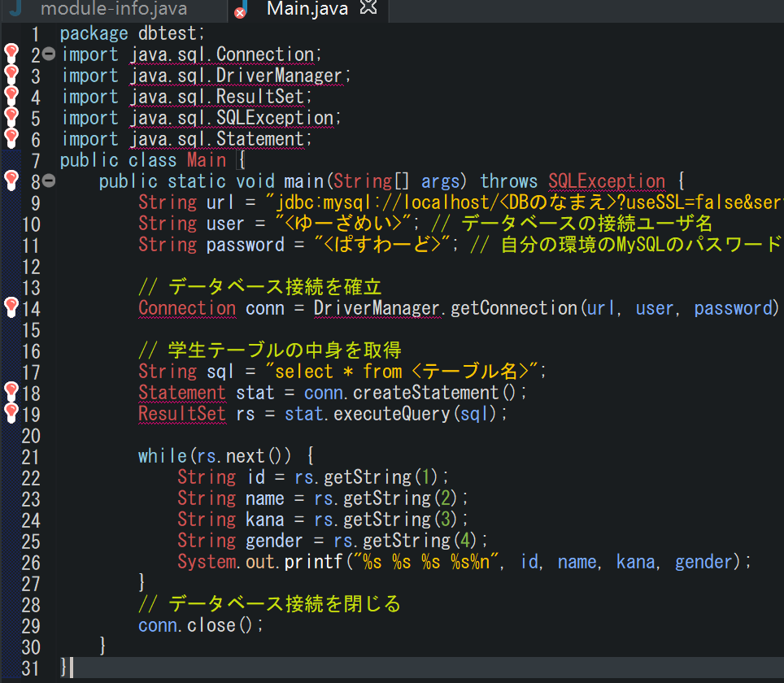Click the warning bulb beside the createStatement line
The height and width of the screenshot is (683, 784).
click(11, 392)
